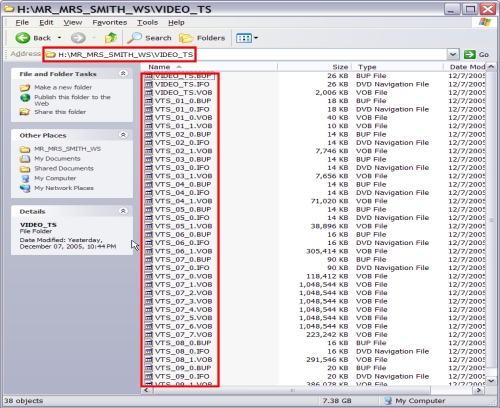500x408 pixels.
Task: Click the Publish this folder globe icon
Action: pyautogui.click(x=25, y=98)
